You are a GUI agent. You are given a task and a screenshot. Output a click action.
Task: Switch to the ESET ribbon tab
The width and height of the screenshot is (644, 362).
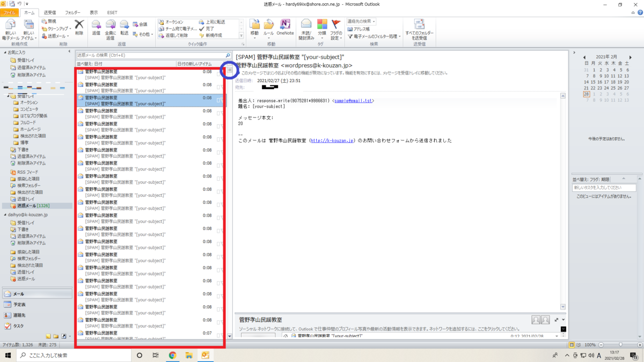tap(112, 12)
